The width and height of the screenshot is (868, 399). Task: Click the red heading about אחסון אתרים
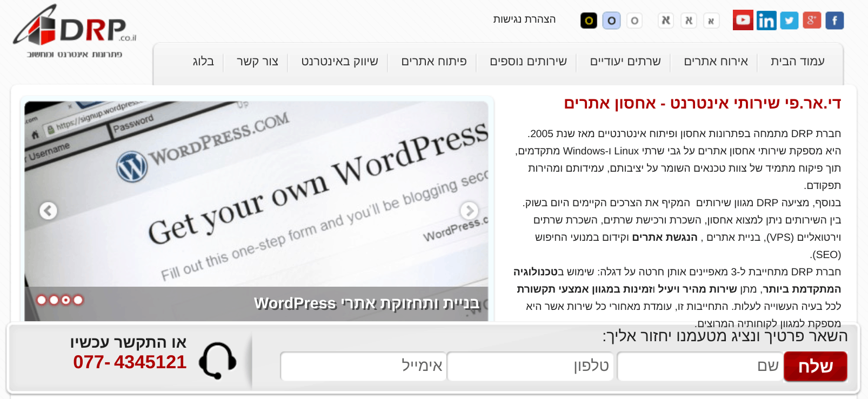coord(702,103)
